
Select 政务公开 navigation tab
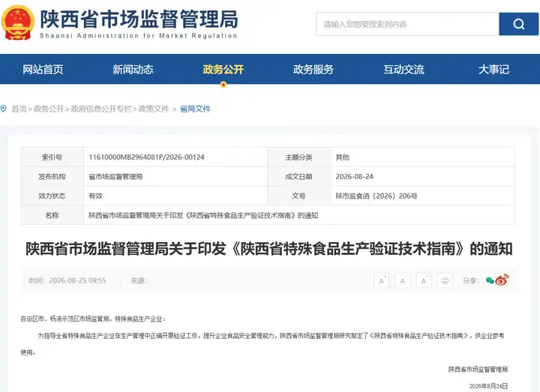[223, 70]
